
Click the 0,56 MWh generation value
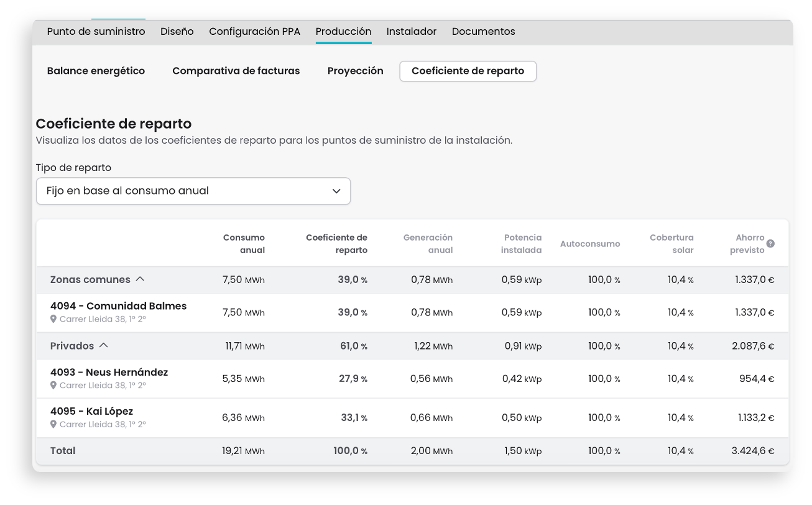(431, 379)
